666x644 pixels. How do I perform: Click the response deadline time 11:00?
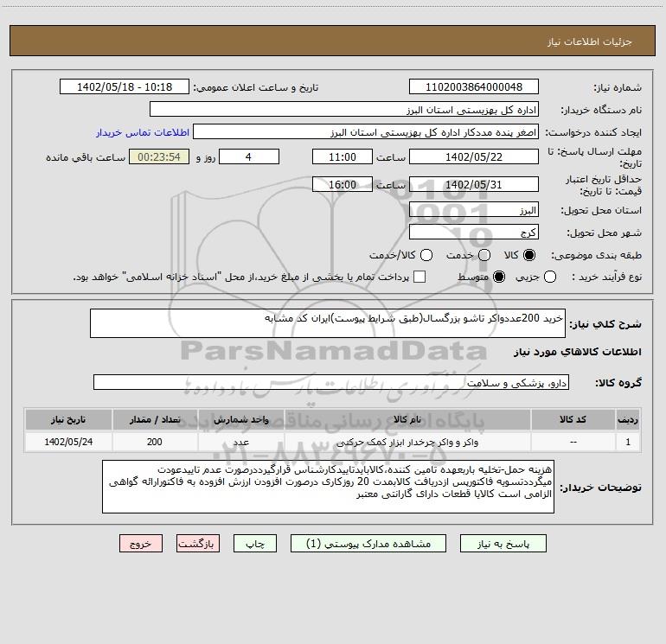[x=343, y=156]
